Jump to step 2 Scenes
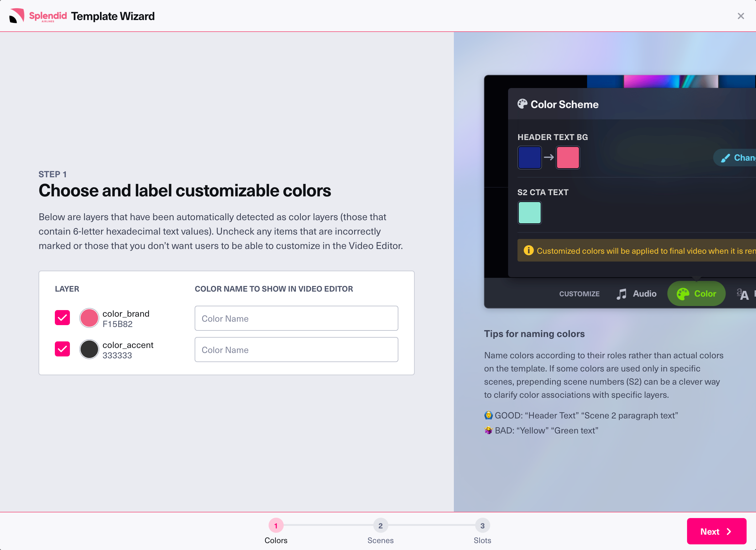756x550 pixels. (x=380, y=526)
